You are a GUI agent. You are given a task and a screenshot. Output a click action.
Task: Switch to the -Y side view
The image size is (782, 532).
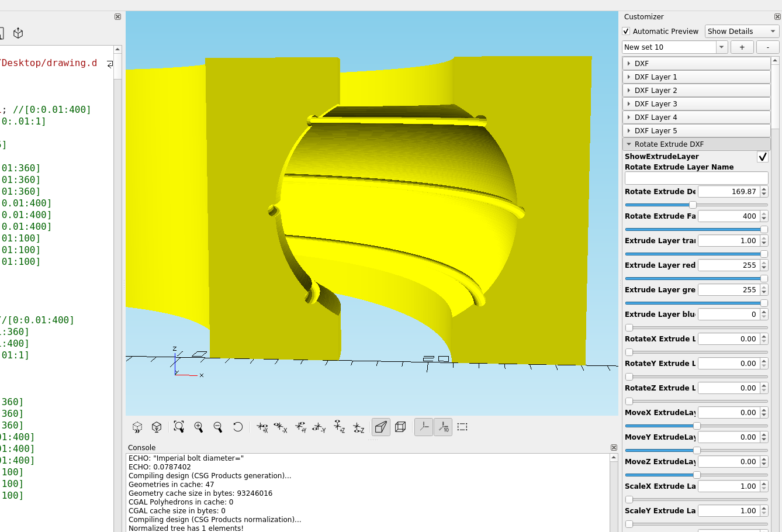coord(320,427)
